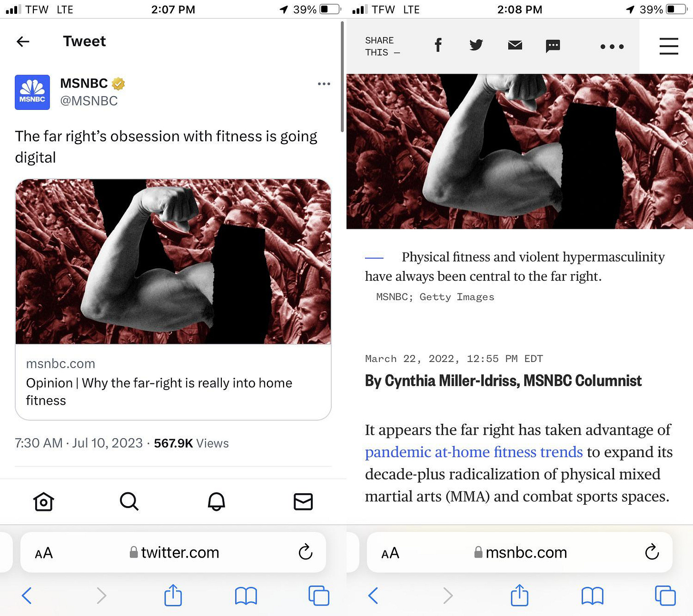Viewport: 693px width, 616px height.
Task: Open the MSNBC hamburger menu
Action: tap(669, 46)
